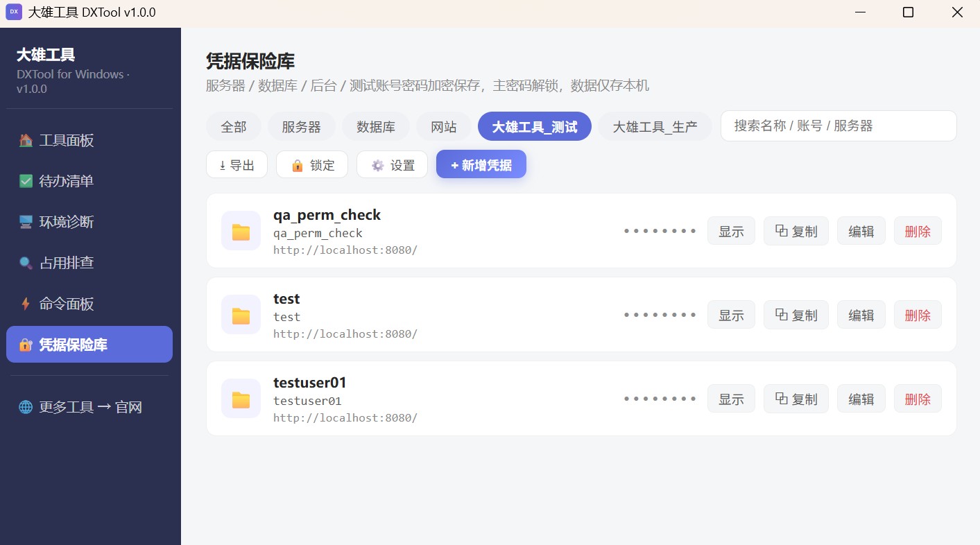Select the 大雄工具_生产 filter tab

point(655,127)
